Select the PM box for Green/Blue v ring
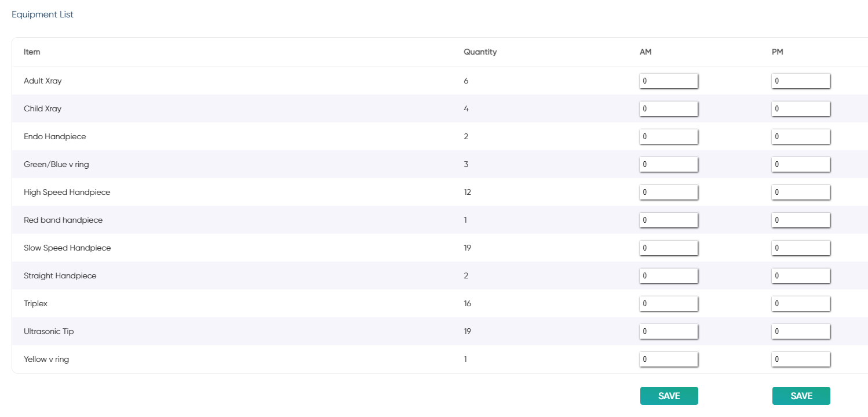The height and width of the screenshot is (417, 868). 801,165
